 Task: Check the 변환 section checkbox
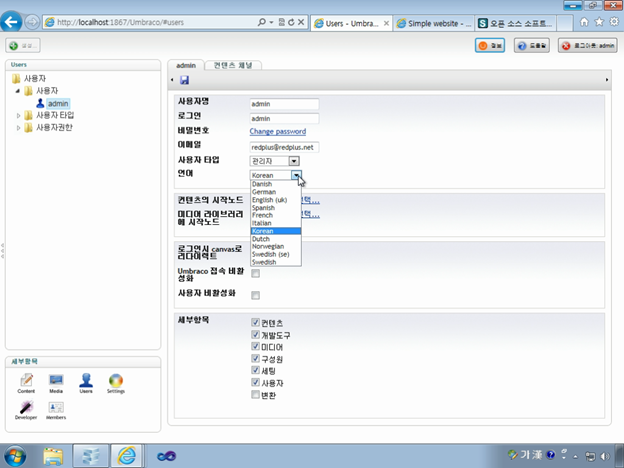(x=255, y=395)
